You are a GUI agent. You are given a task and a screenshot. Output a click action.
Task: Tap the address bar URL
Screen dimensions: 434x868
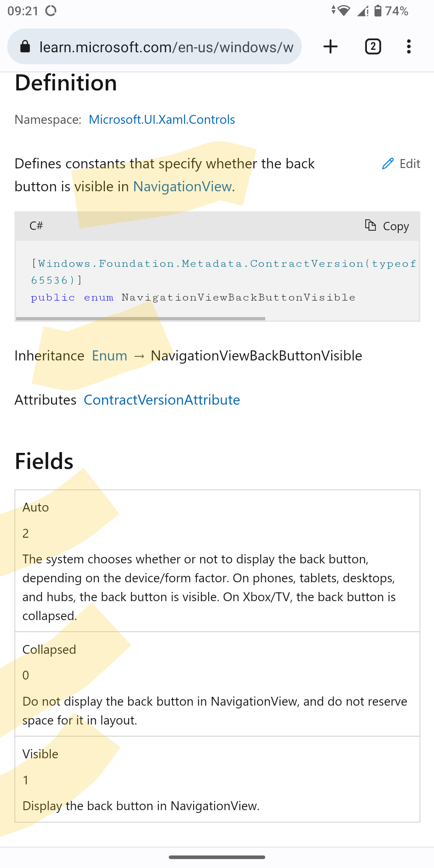pos(161,47)
